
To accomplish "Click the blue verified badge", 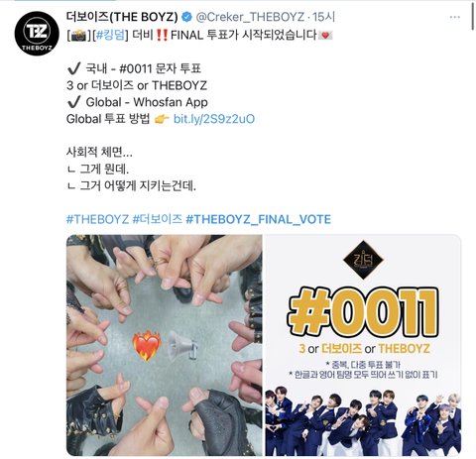I will (x=187, y=17).
